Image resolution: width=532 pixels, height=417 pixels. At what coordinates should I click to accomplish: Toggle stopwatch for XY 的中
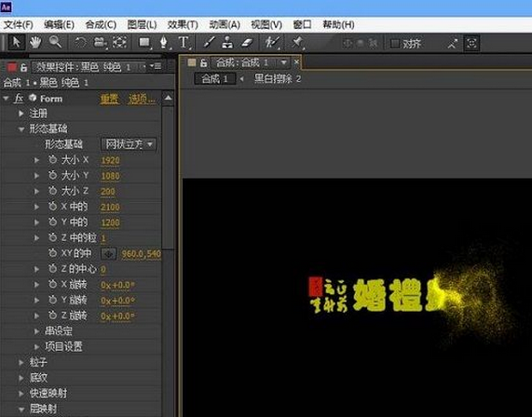[x=52, y=253]
